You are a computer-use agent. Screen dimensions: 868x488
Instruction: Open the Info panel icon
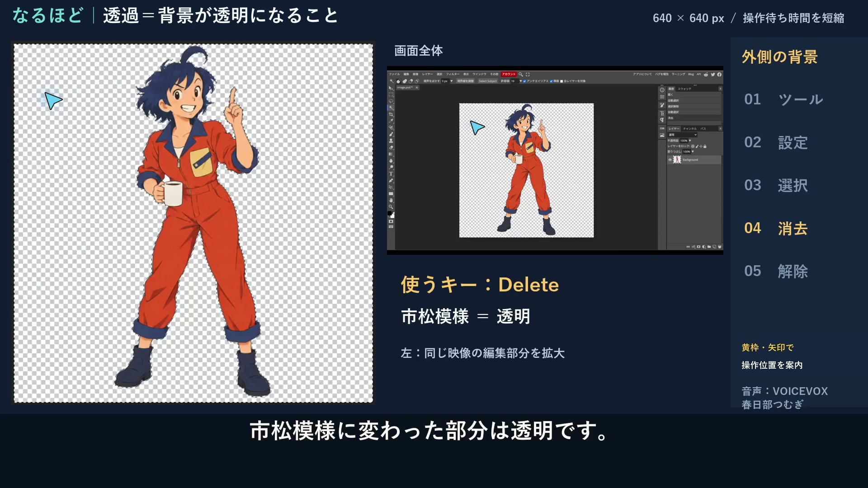[x=662, y=90]
